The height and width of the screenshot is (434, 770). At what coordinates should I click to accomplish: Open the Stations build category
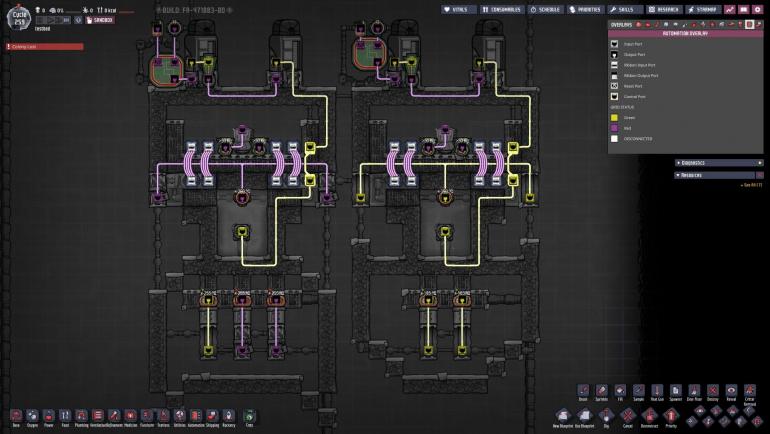[x=164, y=417]
